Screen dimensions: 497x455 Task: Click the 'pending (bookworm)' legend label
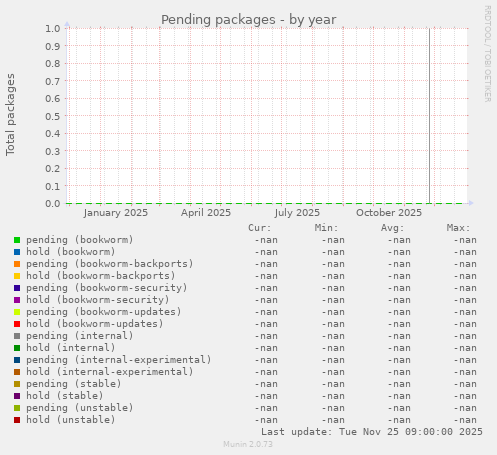[80, 240]
